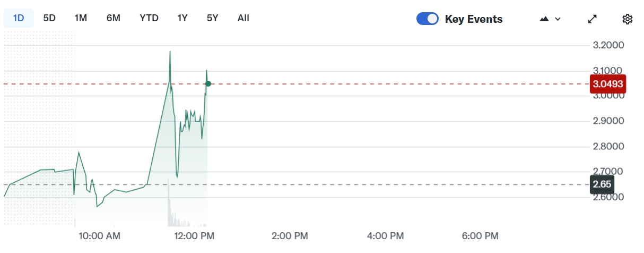The height and width of the screenshot is (253, 644).
Task: Display the All time range
Action: (x=243, y=18)
